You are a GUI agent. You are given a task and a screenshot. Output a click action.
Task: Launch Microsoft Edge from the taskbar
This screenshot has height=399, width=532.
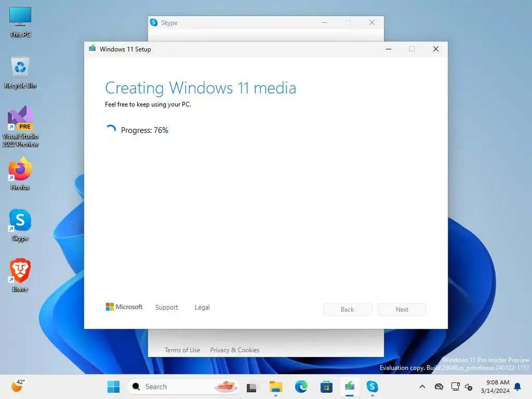301,387
